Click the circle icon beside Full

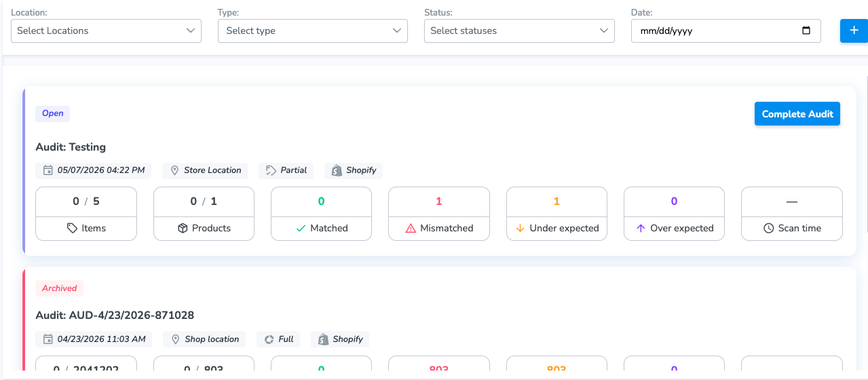click(269, 339)
